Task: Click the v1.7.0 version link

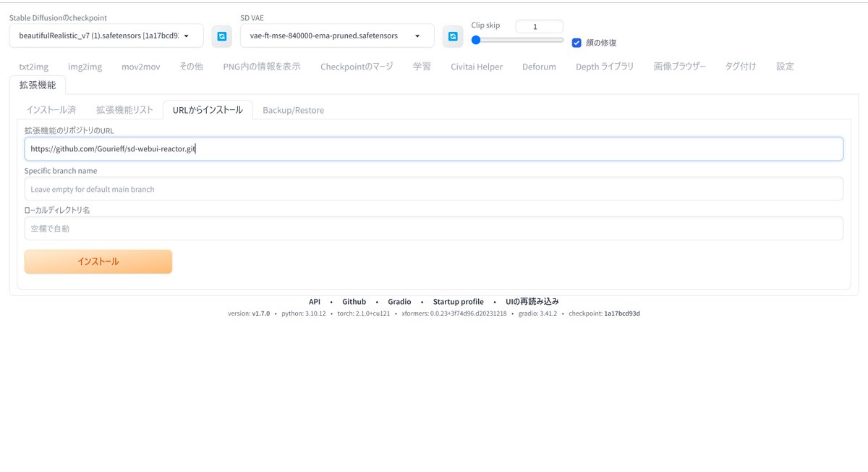Action: click(261, 313)
